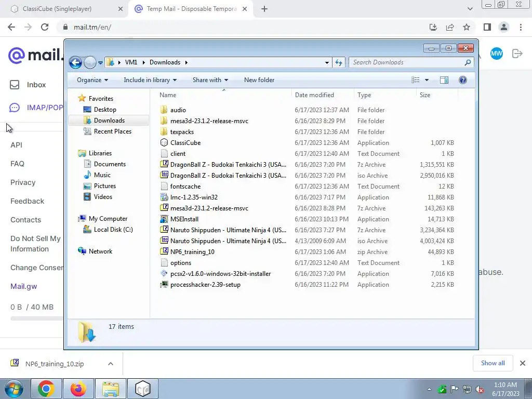This screenshot has width=532, height=399.
Task: Open Documents library in sidebar
Action: [110, 164]
